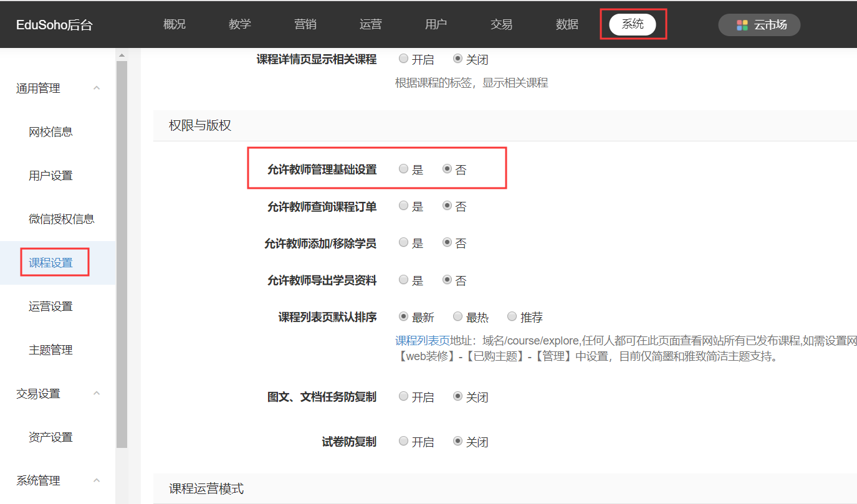
Task: Collapse the 通用管理 sidebar section
Action: point(97,88)
